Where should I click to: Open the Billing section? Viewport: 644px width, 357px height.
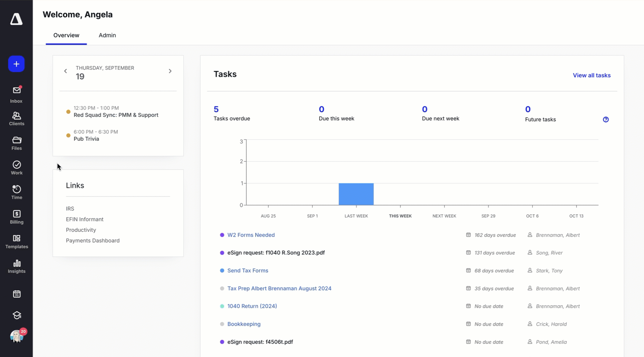[x=16, y=217]
